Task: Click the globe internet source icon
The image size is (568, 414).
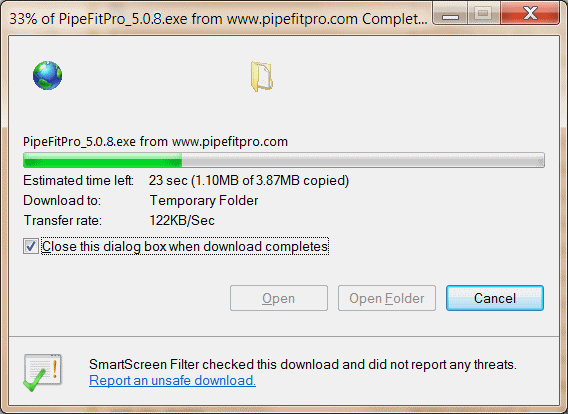Action: [x=47, y=75]
